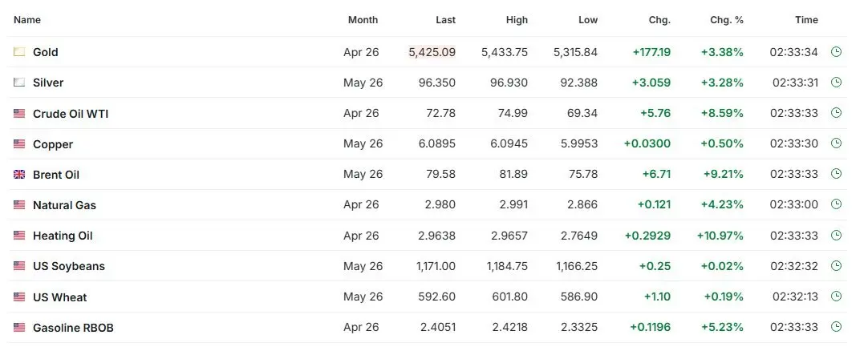Click the UK flag icon beside Brent Oil
Screen dimensions: 868x351
tap(19, 175)
